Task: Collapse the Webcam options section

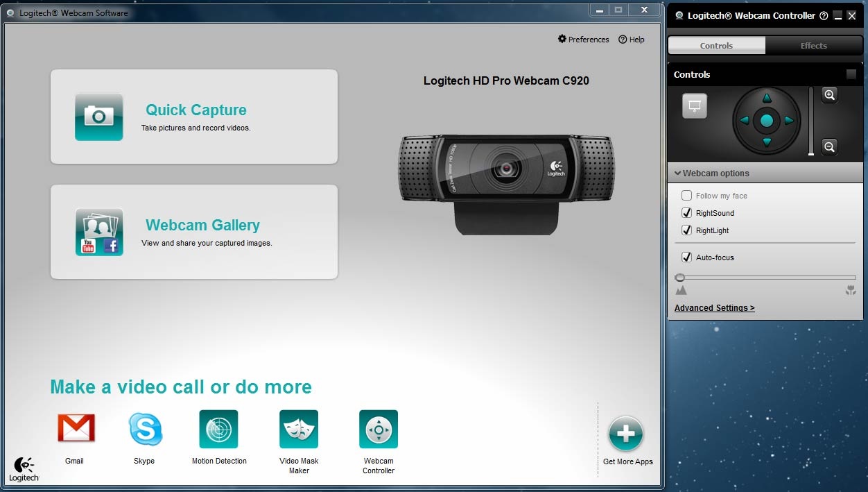Action: [677, 173]
